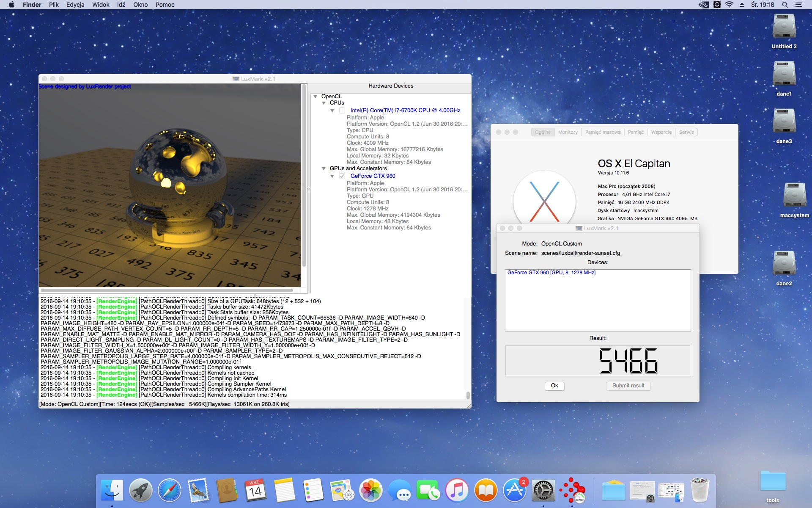Select GeForce GTX 960 entry in Devices list
This screenshot has width=812, height=508.
pos(551,273)
